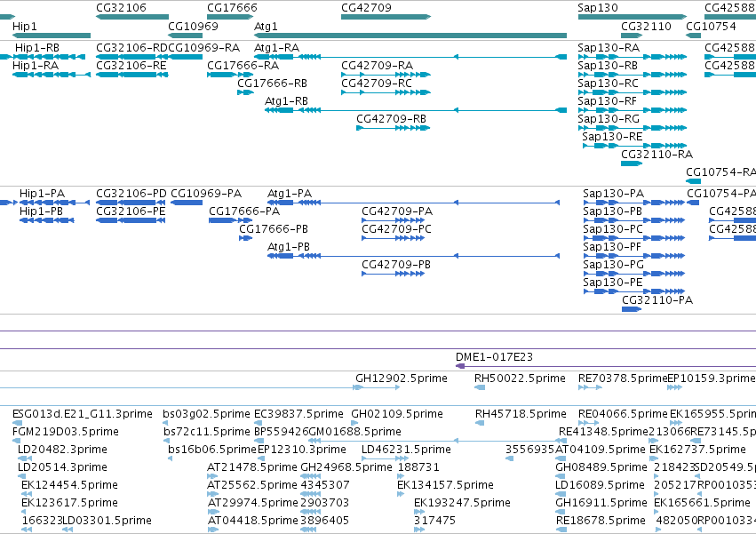Screen dimensions: 756x534
Task: Select the CG17666-PA protein
Action: [x=230, y=220]
